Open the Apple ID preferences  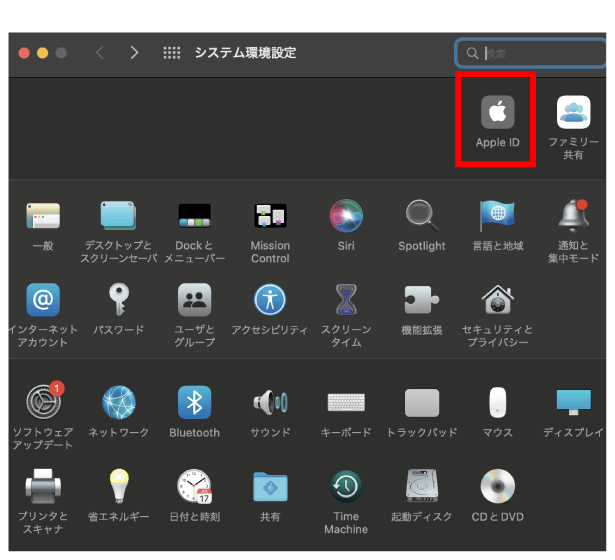click(497, 113)
